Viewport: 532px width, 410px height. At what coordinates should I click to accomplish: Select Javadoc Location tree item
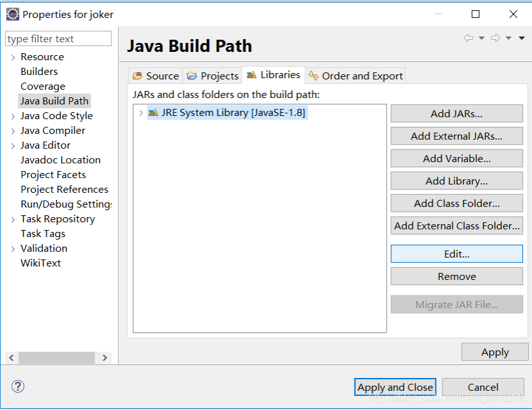(x=60, y=160)
